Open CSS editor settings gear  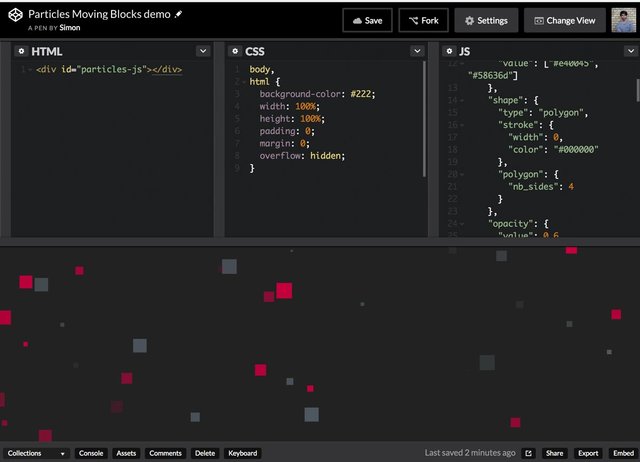tap(235, 51)
